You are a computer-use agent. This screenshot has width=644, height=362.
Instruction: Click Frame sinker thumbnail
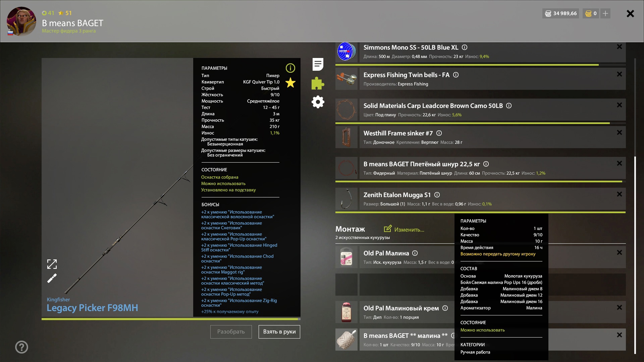(x=346, y=137)
